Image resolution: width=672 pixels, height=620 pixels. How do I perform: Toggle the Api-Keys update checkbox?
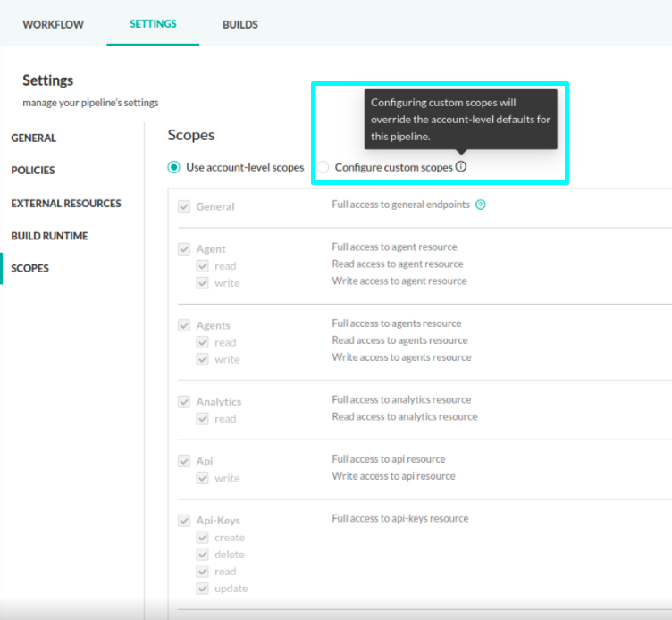[202, 589]
